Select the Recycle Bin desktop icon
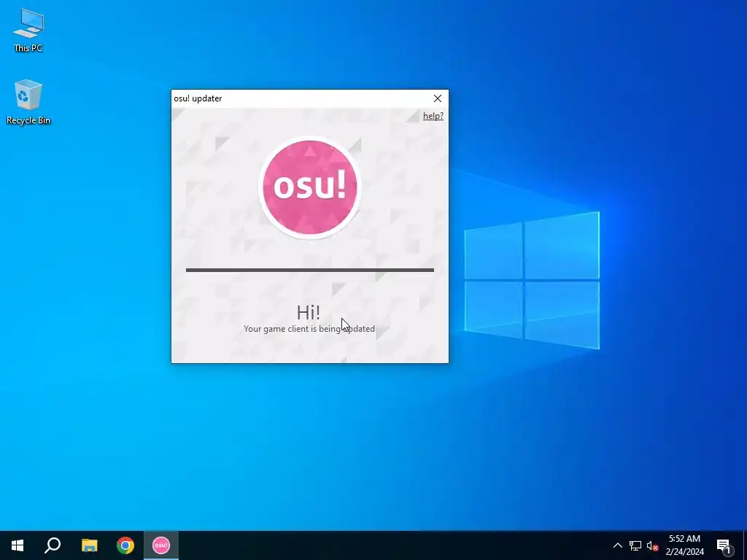This screenshot has height=560, width=747. pos(28,102)
